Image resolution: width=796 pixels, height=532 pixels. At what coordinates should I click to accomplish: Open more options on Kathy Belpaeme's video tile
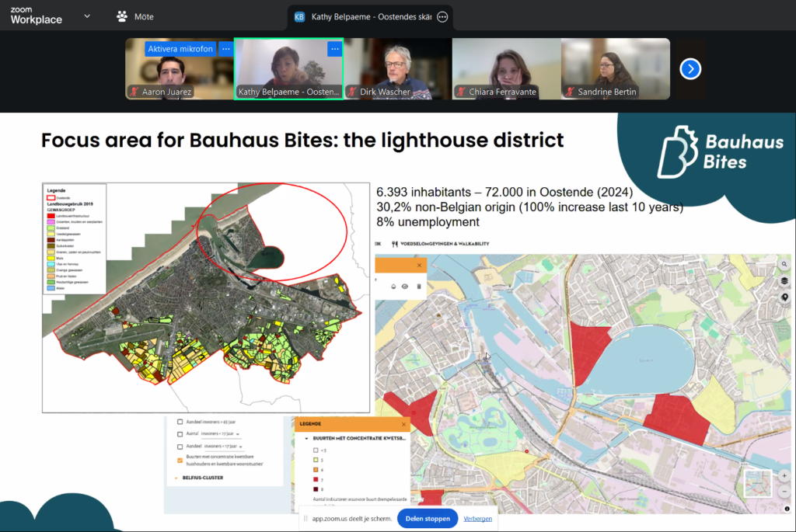click(x=335, y=49)
